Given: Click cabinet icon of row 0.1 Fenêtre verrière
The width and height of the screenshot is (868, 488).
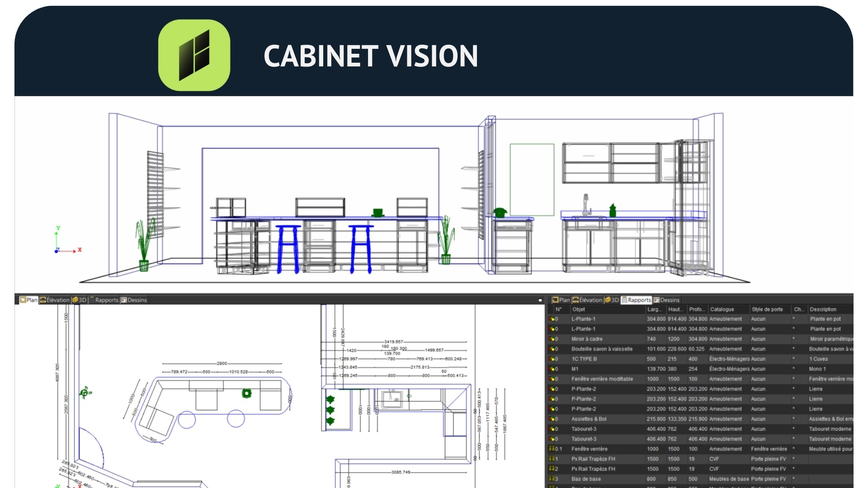Looking at the screenshot, I should click(552, 449).
